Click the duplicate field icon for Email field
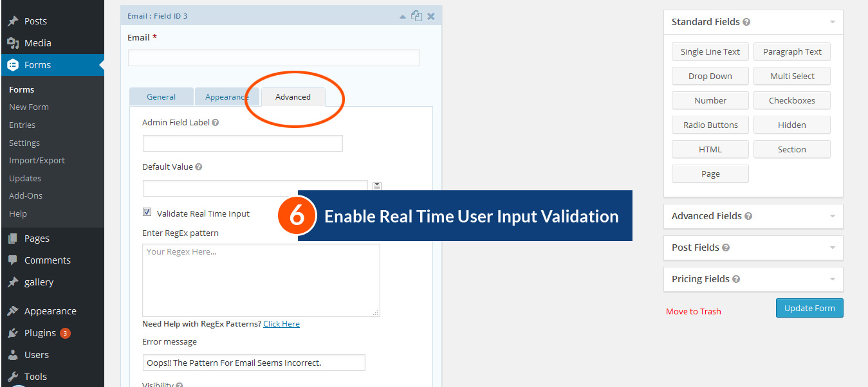 click(417, 16)
